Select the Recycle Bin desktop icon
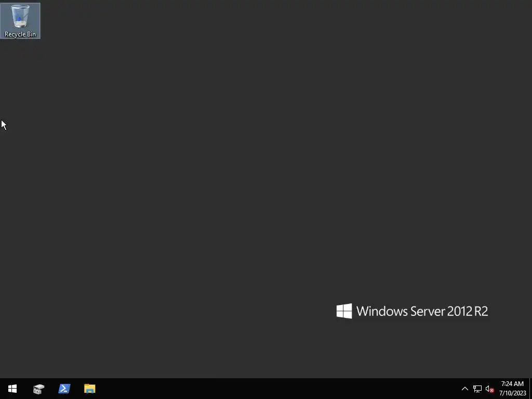The image size is (532, 399). pyautogui.click(x=20, y=21)
